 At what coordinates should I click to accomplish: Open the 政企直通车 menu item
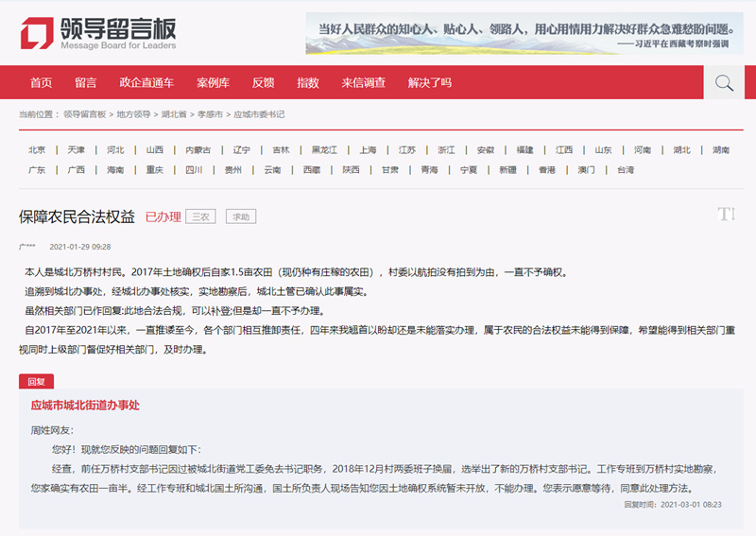pos(146,82)
